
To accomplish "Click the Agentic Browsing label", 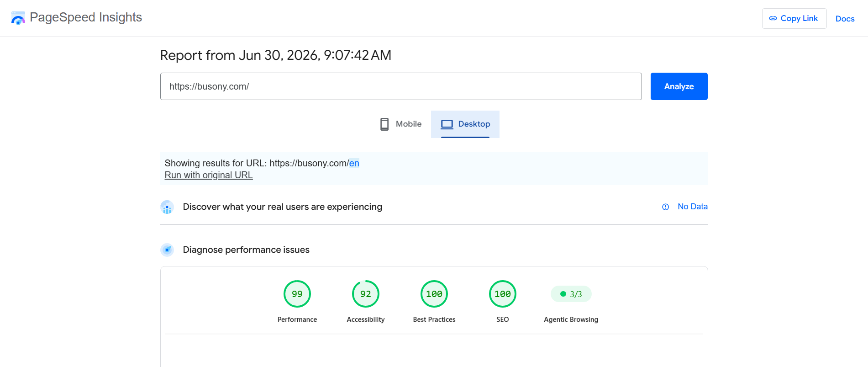I will click(x=571, y=319).
